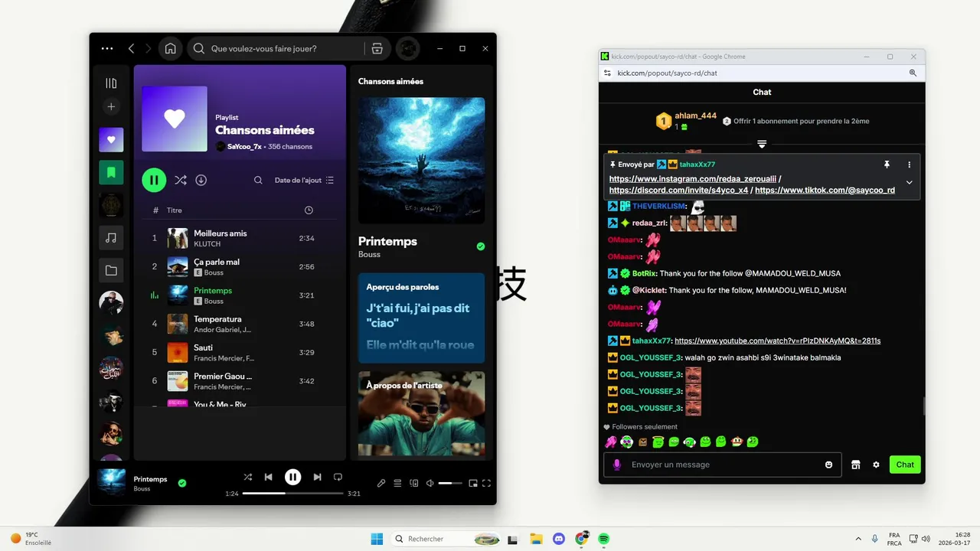
Task: Open artist Bouss under Printemps title
Action: [x=369, y=254]
